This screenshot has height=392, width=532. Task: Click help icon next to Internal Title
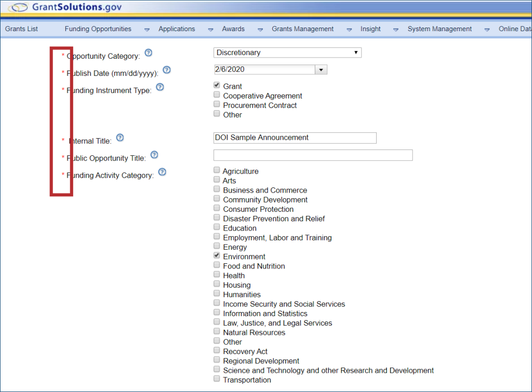120,138
